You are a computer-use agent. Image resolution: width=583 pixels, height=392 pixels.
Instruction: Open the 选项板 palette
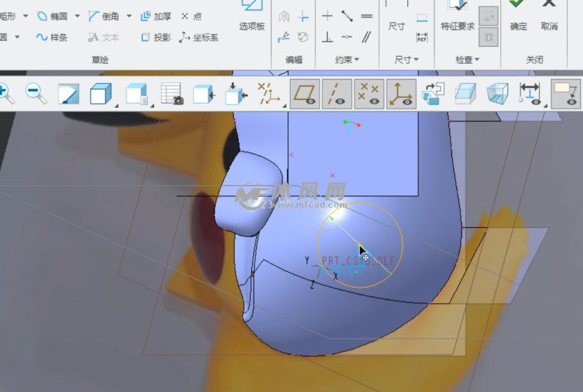[252, 15]
